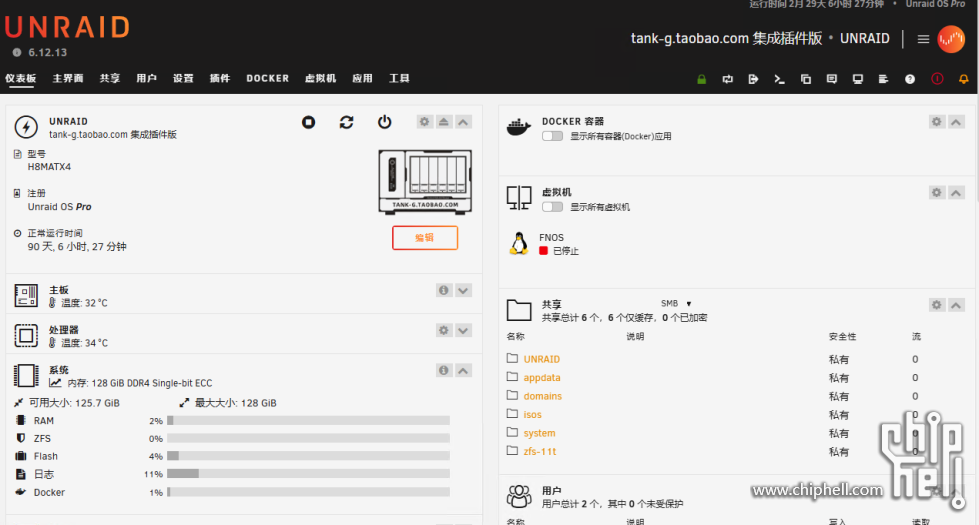Click the refresh loop icon in header toolbar
This screenshot has height=525, width=979.
click(x=727, y=79)
